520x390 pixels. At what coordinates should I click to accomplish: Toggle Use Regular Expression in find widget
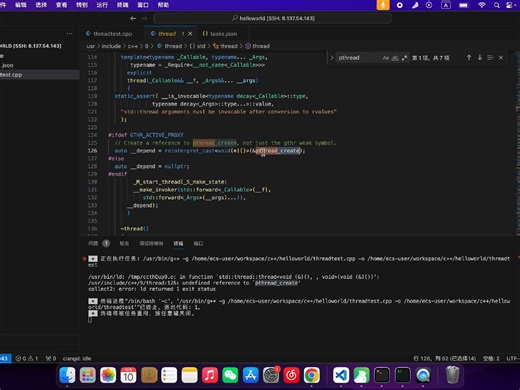404,58
